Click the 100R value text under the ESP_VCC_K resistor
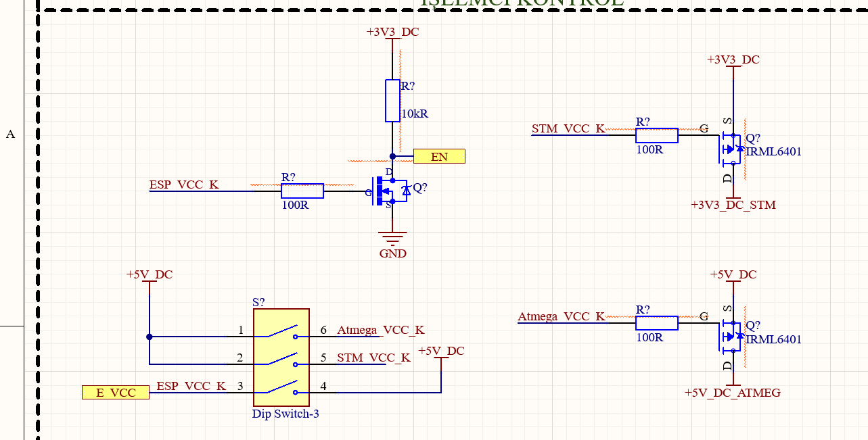The height and width of the screenshot is (440, 868). (296, 205)
